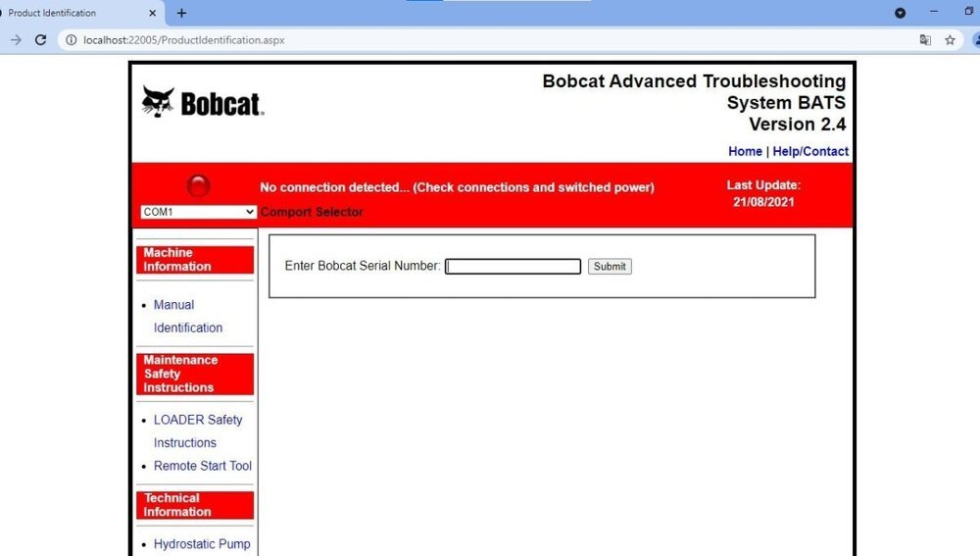The width and height of the screenshot is (980, 556).
Task: Open the Home link in header
Action: pyautogui.click(x=745, y=151)
